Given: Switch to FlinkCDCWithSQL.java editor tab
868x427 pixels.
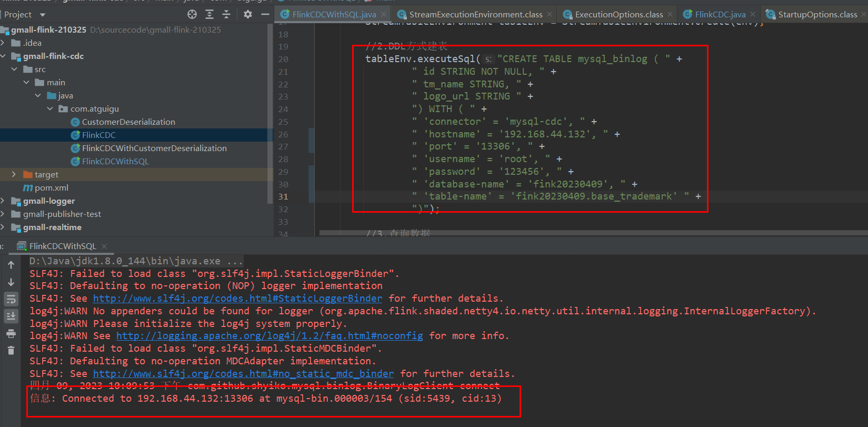Looking at the screenshot, I should pos(334,14).
